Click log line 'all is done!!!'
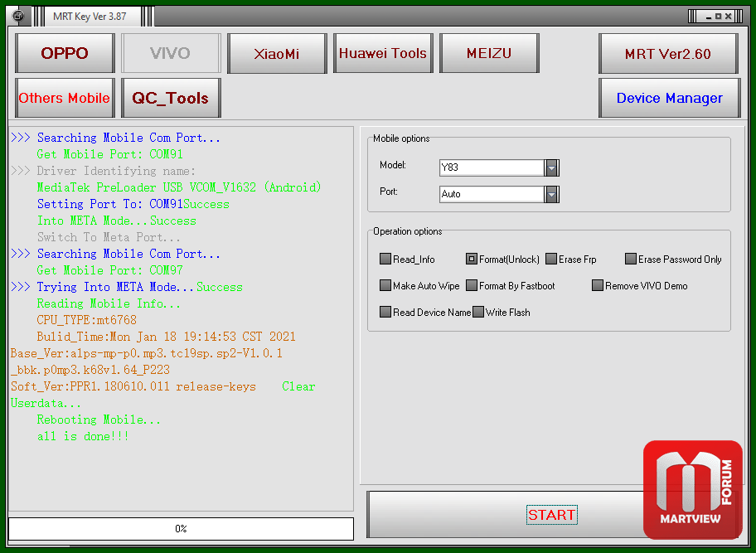The image size is (756, 553). click(x=83, y=436)
